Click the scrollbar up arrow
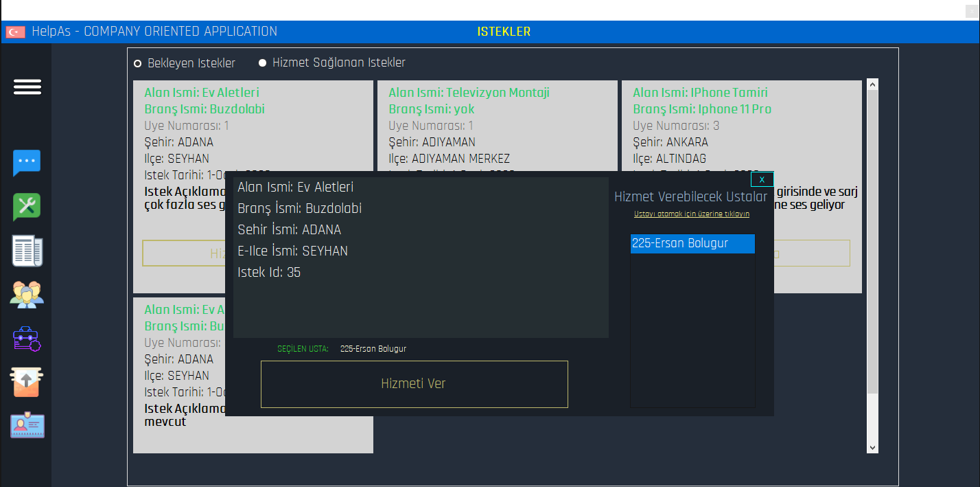 click(872, 83)
